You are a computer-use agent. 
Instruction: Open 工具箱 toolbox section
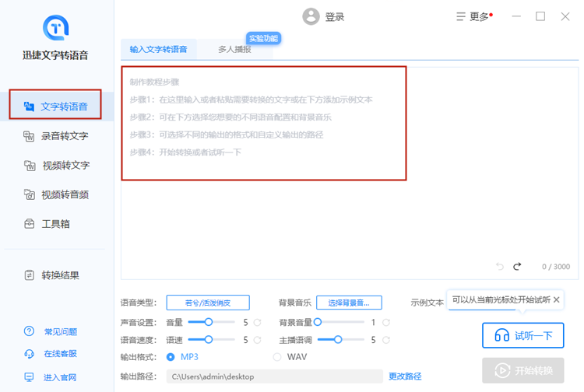click(x=55, y=224)
